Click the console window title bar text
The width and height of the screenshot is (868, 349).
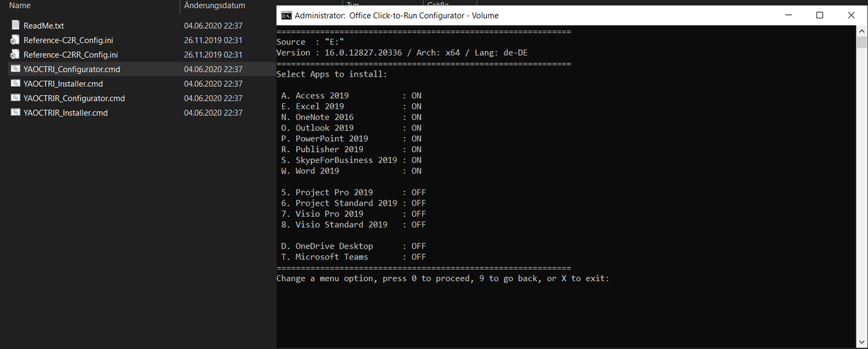coord(397,15)
